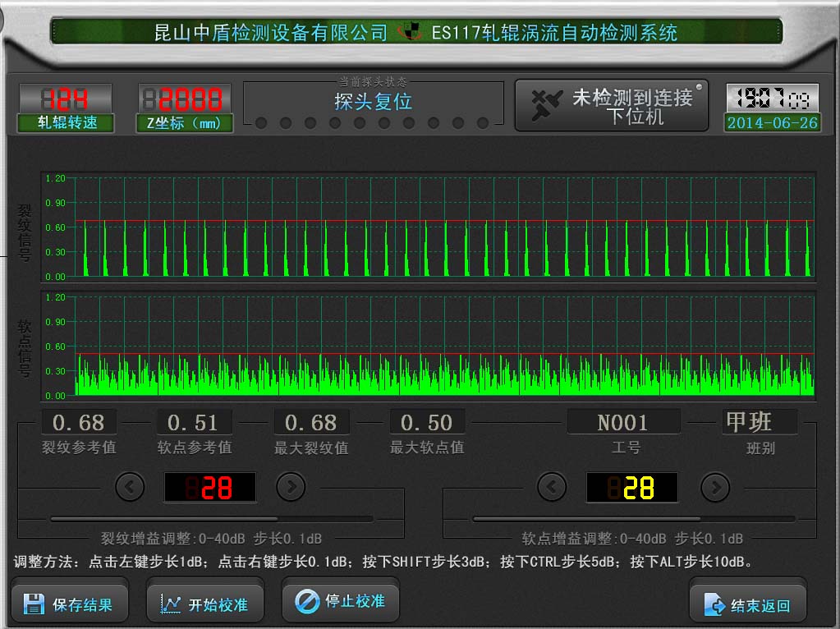Click the clock time display
The image size is (840, 629).
click(x=772, y=99)
